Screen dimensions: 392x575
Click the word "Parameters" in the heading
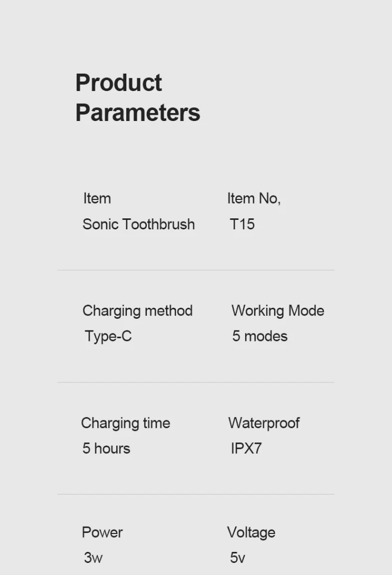[137, 113]
